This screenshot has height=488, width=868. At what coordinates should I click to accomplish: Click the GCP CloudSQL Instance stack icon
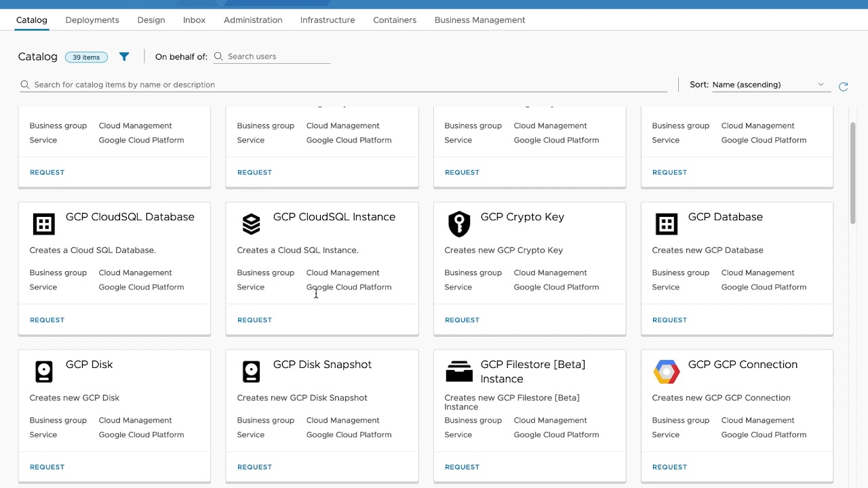tap(252, 224)
